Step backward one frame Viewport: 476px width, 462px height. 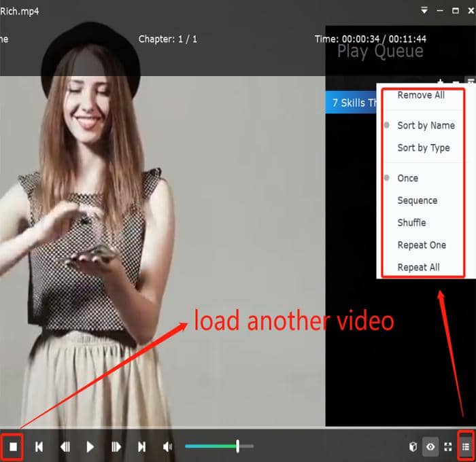coord(65,446)
